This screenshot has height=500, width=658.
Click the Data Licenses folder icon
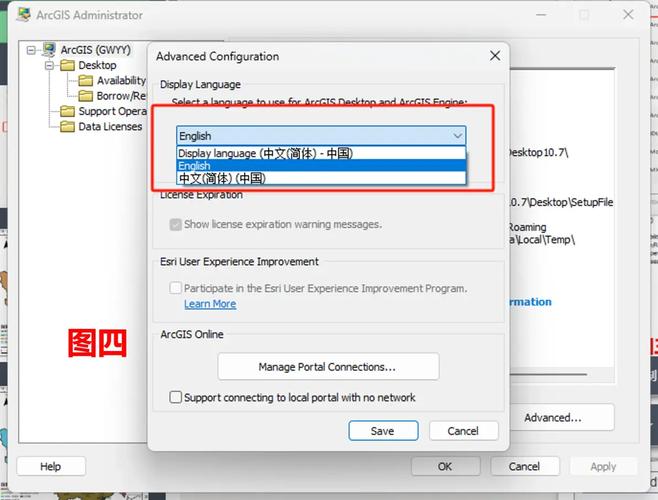coord(67,126)
